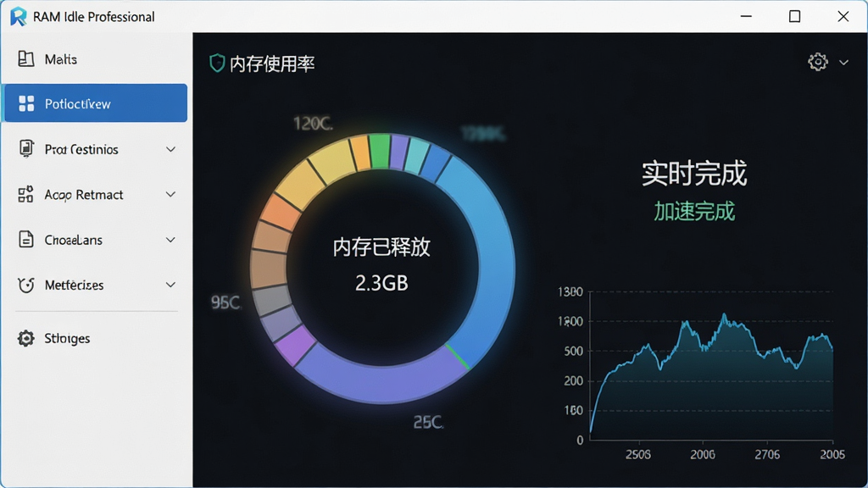This screenshot has width=868, height=488.
Task: Click the Prot Cestinios document icon
Action: coord(26,149)
